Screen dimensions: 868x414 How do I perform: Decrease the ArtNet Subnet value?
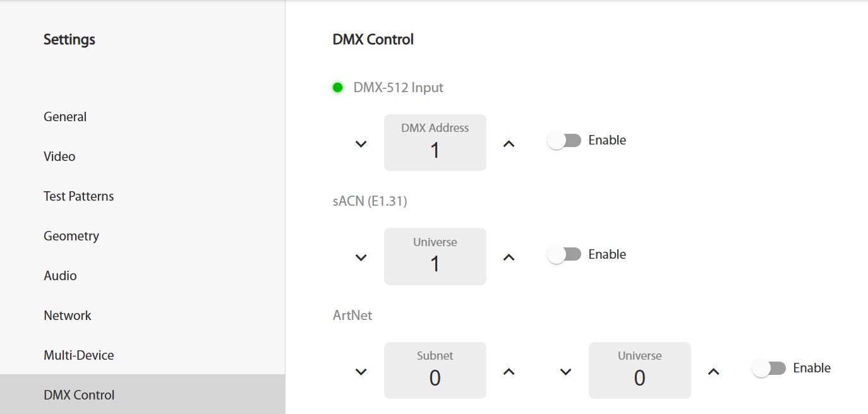click(x=361, y=372)
